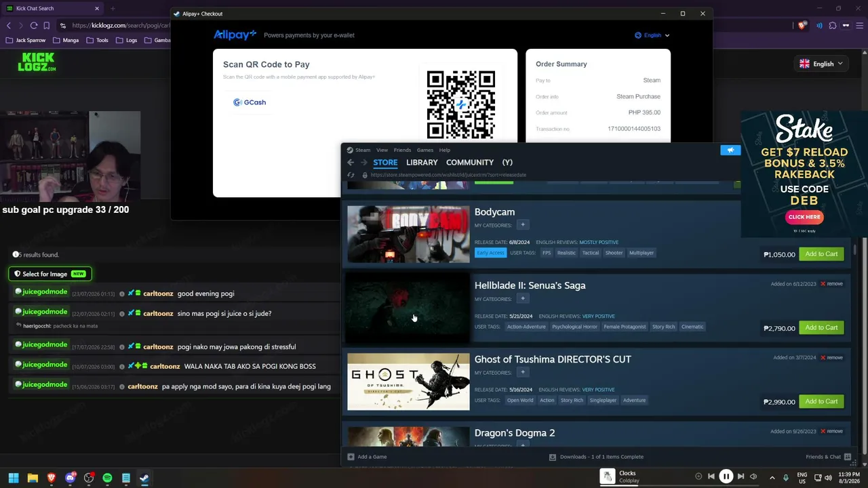The width and height of the screenshot is (868, 488).
Task: Open the Games menu in Steam
Action: tap(425, 150)
